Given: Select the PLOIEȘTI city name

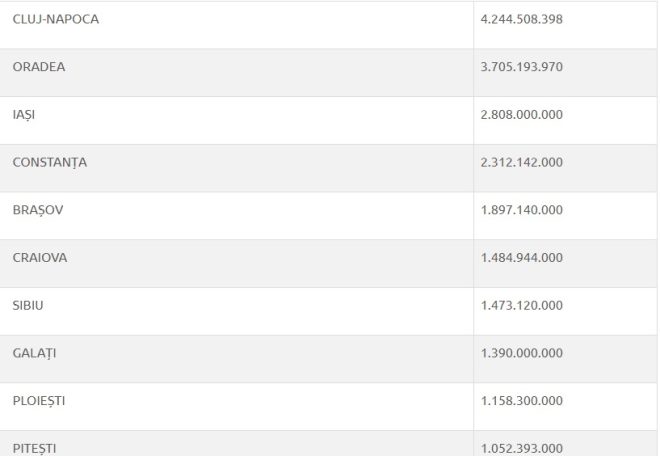Looking at the screenshot, I should point(39,401).
